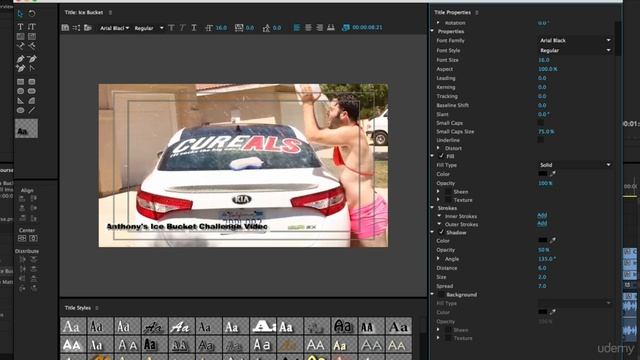The width and height of the screenshot is (640, 360).
Task: Click the toolbar leading value 0.0
Action: click(277, 28)
